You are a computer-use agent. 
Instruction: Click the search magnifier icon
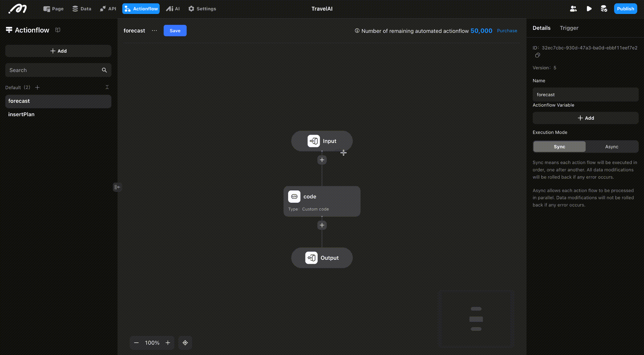pos(104,70)
